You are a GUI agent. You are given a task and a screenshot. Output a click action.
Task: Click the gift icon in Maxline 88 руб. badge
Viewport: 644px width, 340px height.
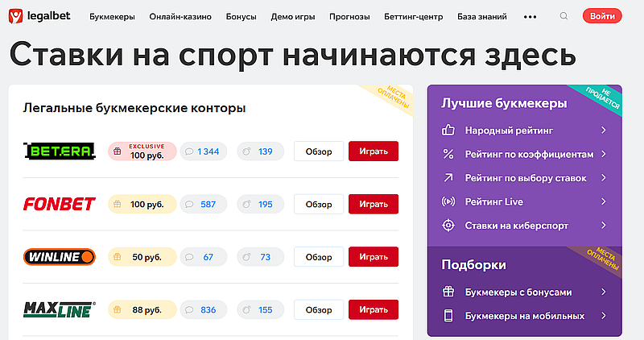[118, 309]
